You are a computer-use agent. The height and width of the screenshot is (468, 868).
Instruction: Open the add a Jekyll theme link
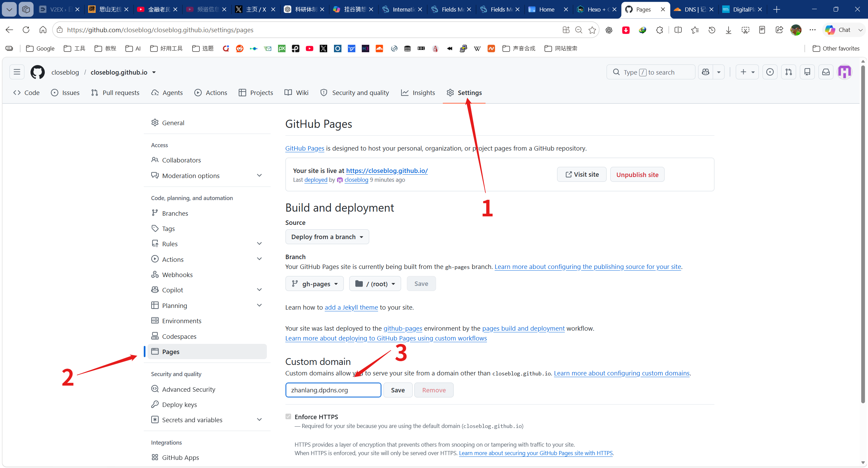(351, 307)
